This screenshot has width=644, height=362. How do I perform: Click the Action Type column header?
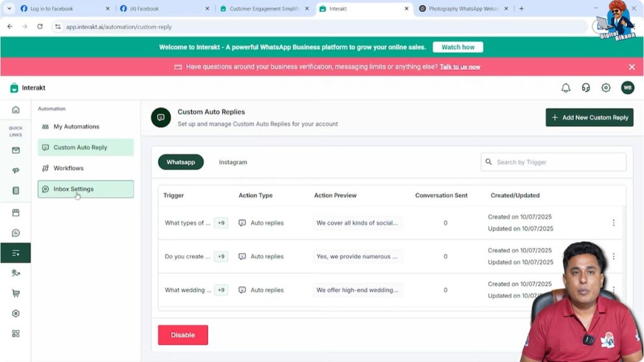255,195
